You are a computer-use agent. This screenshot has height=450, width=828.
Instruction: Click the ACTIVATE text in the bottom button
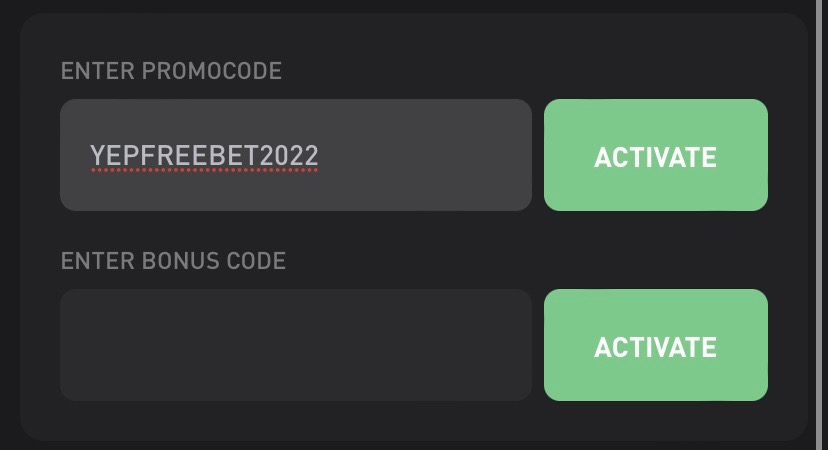(655, 347)
